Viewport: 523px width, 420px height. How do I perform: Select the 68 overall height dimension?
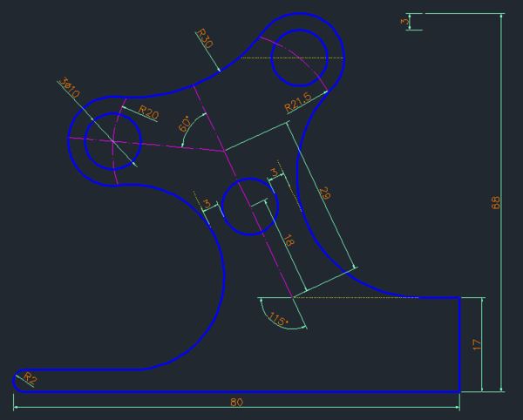tap(496, 202)
